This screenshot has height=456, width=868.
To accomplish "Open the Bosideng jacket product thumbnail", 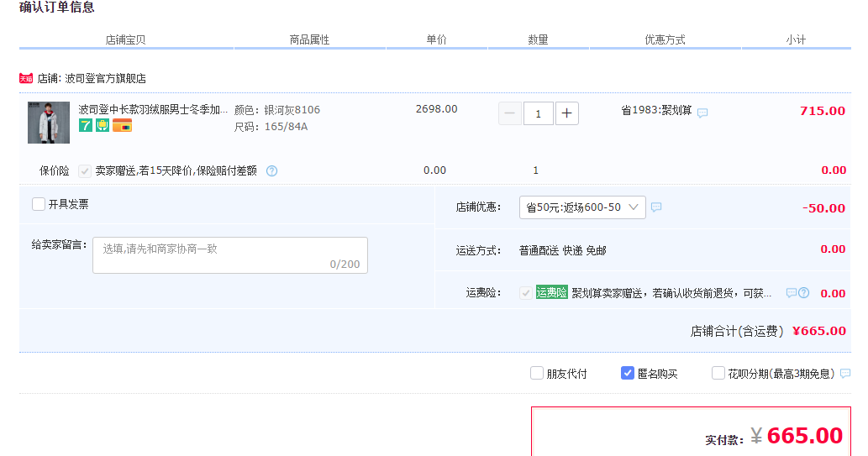I will tap(49, 123).
